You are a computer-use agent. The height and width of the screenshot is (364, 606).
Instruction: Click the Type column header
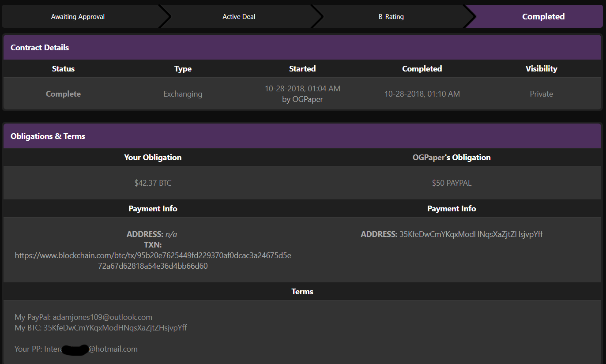pos(183,68)
